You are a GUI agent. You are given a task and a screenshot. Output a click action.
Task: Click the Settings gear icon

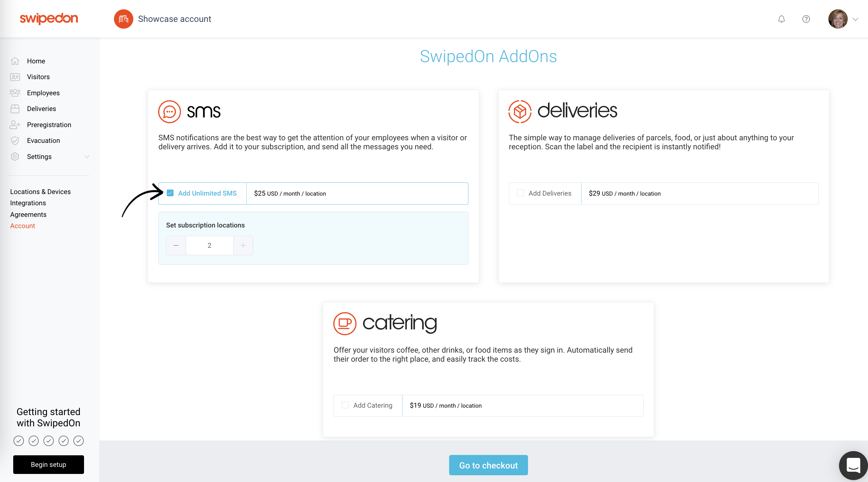(x=15, y=157)
